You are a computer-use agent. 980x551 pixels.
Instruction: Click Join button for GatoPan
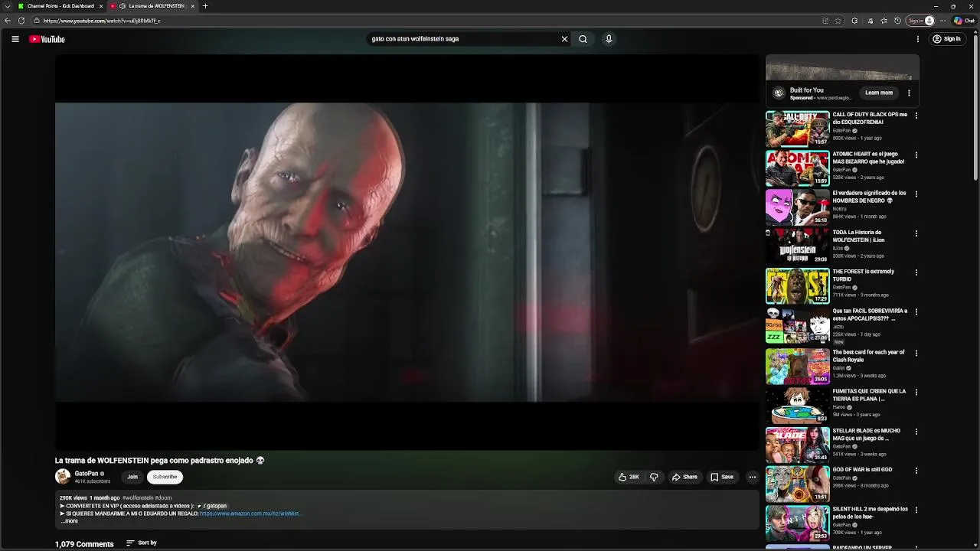pos(132,477)
